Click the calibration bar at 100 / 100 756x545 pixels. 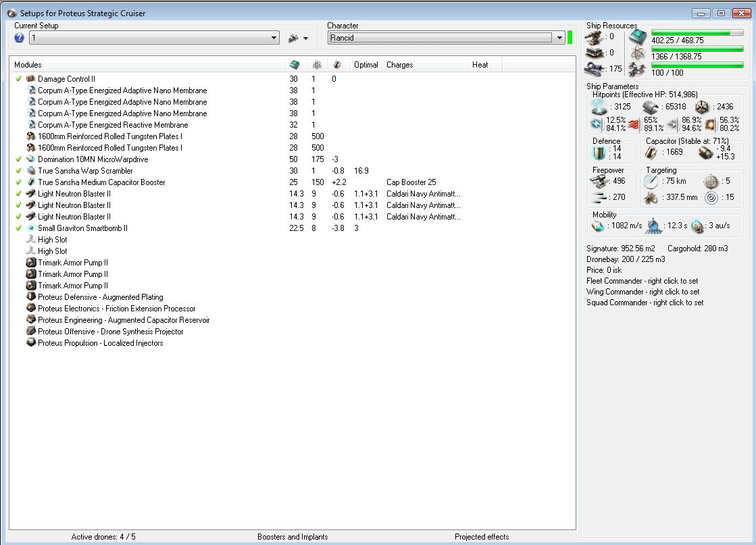697,65
